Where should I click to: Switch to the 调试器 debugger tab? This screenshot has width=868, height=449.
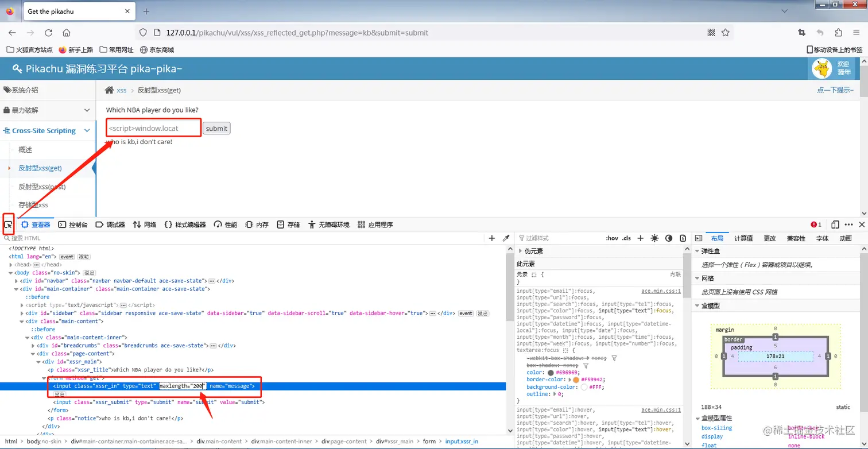110,225
